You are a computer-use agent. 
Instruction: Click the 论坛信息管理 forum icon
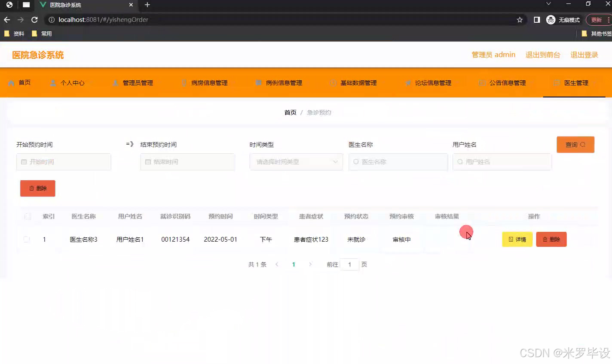point(409,83)
